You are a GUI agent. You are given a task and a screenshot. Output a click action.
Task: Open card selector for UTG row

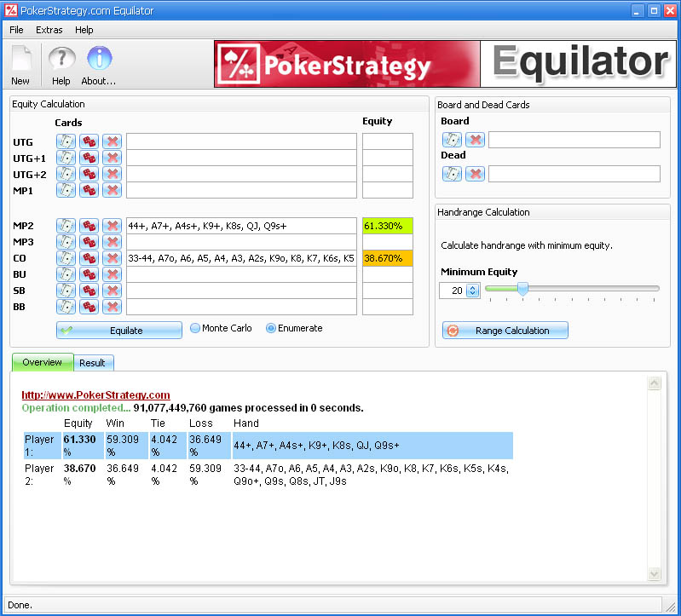tap(66, 141)
